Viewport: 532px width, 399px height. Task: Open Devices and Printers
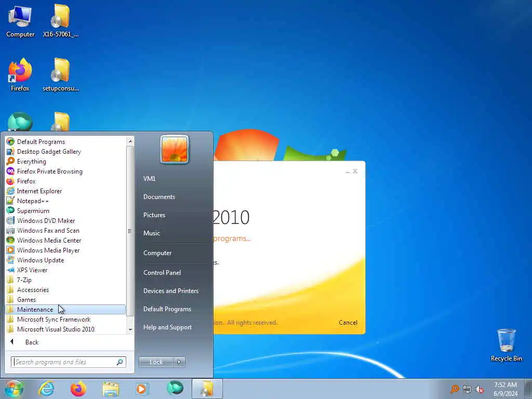(171, 291)
